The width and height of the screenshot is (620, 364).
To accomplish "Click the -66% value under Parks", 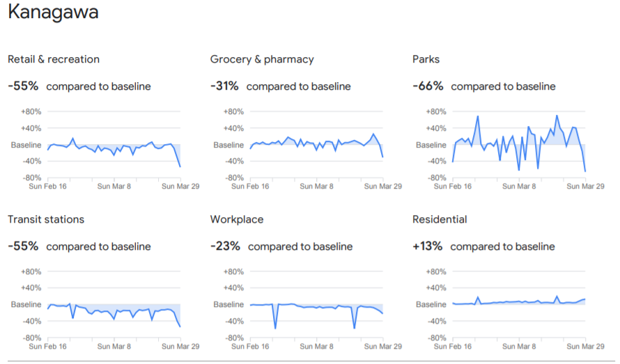I will [x=428, y=86].
